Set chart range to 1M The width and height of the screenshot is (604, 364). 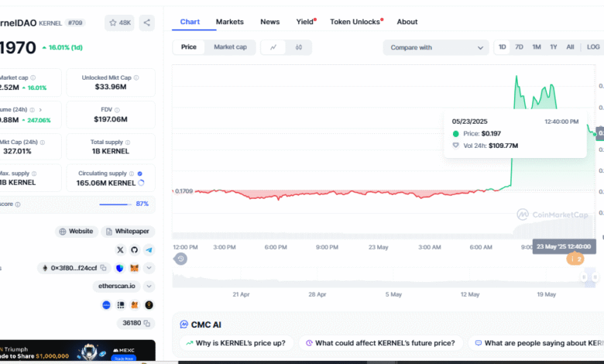pyautogui.click(x=536, y=47)
